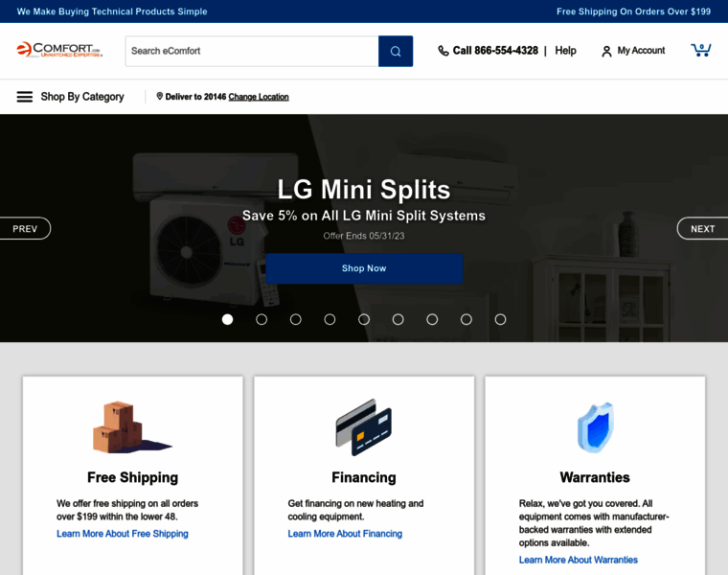Image resolution: width=728 pixels, height=575 pixels.
Task: Call 866-554-4328 link
Action: [x=495, y=51]
